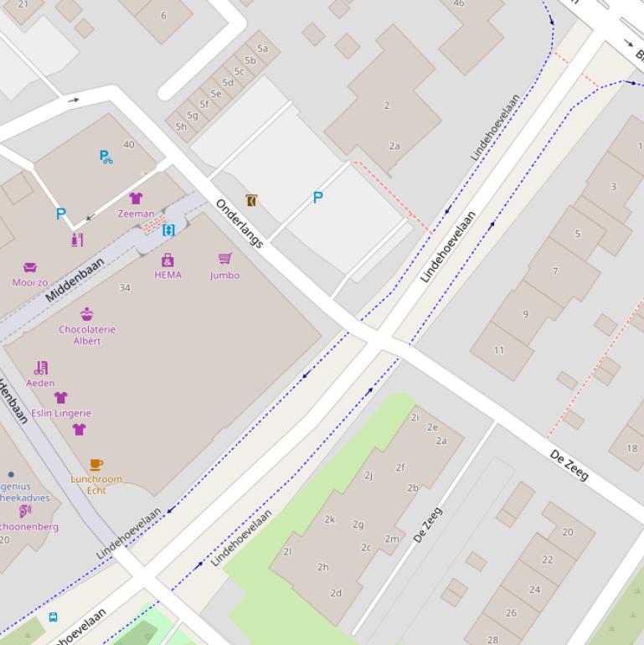Select the HEMA department store icon
The image size is (644, 645).
point(167,260)
